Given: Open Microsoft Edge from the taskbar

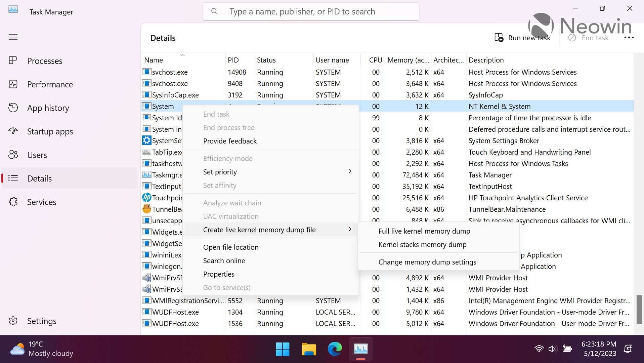Looking at the screenshot, I should point(335,349).
